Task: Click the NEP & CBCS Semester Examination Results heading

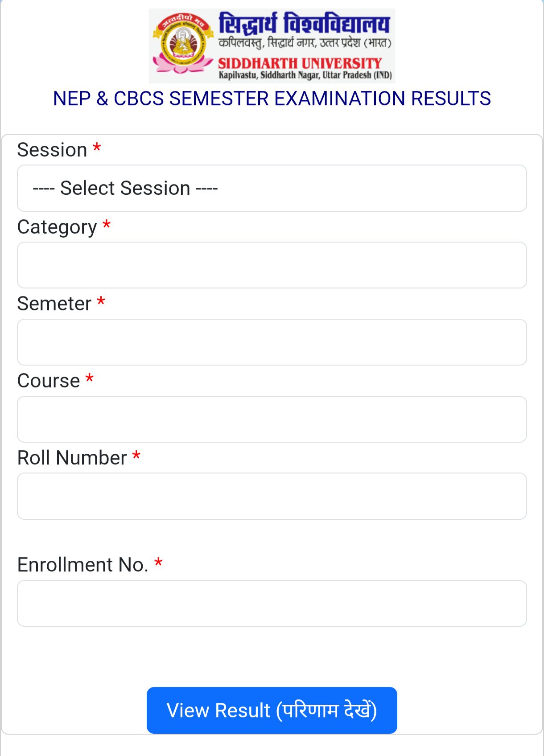Action: (x=272, y=99)
